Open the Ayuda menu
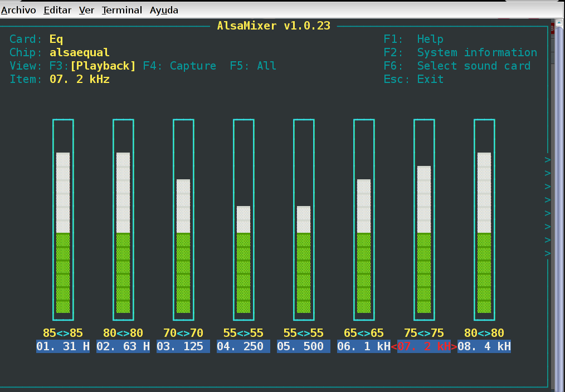Viewport: 565px width, 392px height. (164, 10)
